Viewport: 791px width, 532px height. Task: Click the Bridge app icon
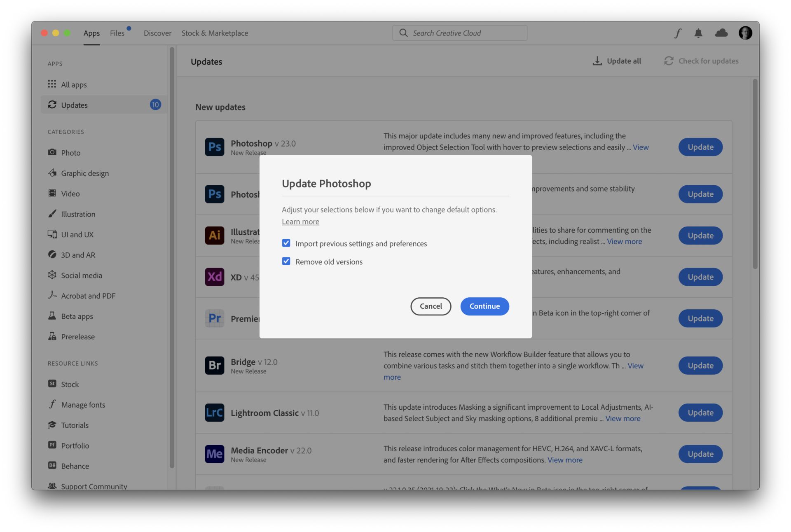[214, 365]
